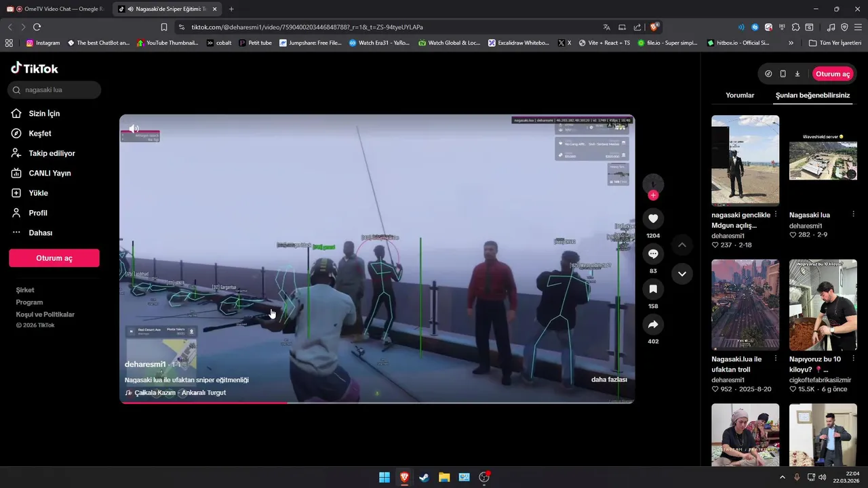Go back with the browser back arrow
Viewport: 868px width, 488px height.
tap(9, 27)
